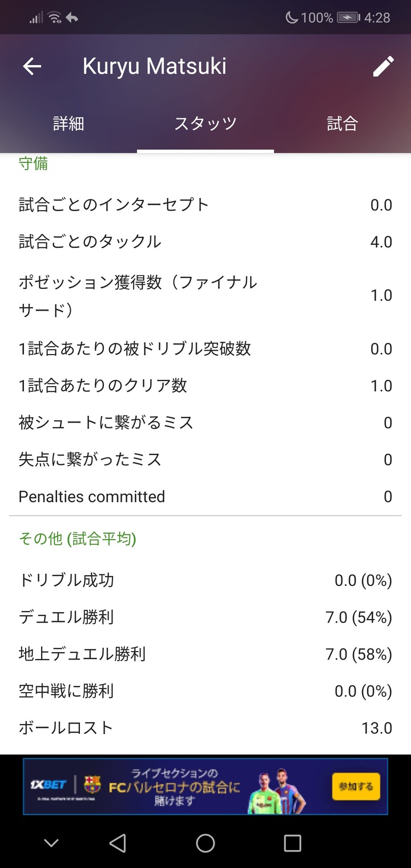Tap the FC Barcelona crest in ad
411x868 pixels.
[92, 785]
